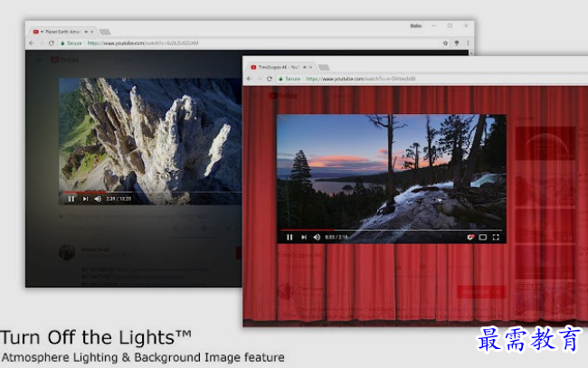The image size is (588, 368).
Task: Open player settings in the front window
Action: [x=470, y=237]
